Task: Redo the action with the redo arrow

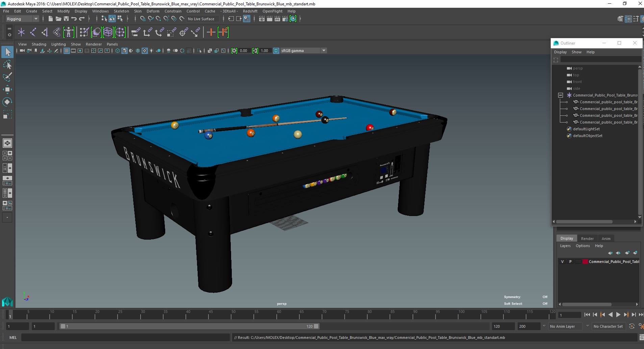Action: pyautogui.click(x=82, y=19)
